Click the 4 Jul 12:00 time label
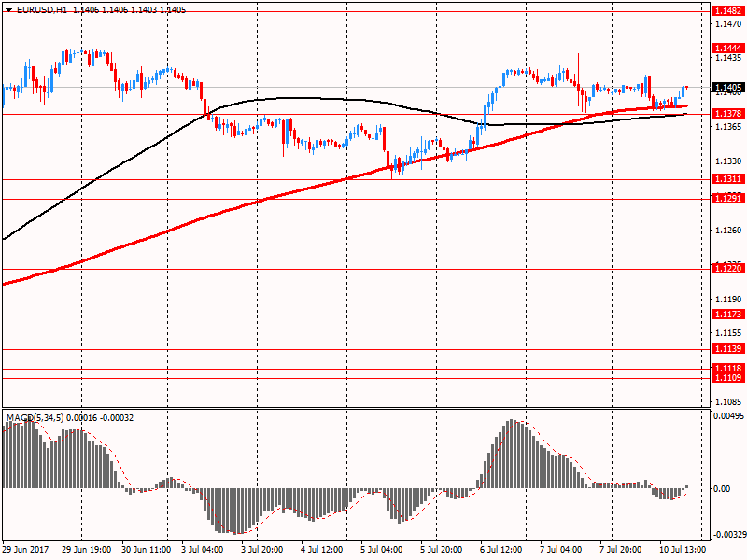Screen dimensions: 747x560 coord(321,550)
